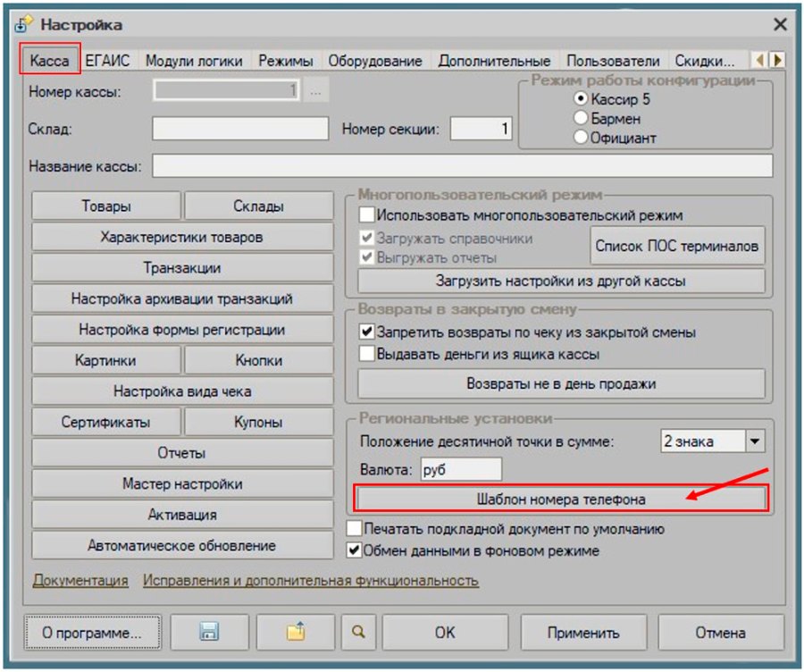
Task: Check Выдавать деньги из ящика кассы
Action: tap(366, 354)
